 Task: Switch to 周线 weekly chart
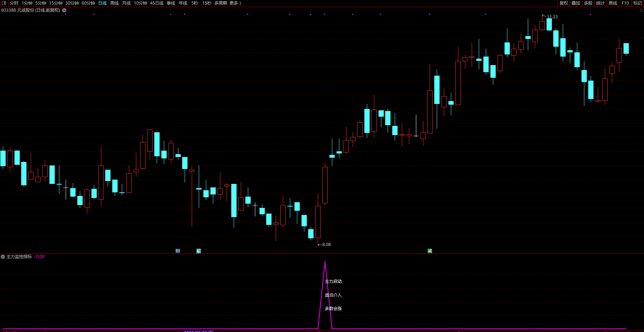114,3
